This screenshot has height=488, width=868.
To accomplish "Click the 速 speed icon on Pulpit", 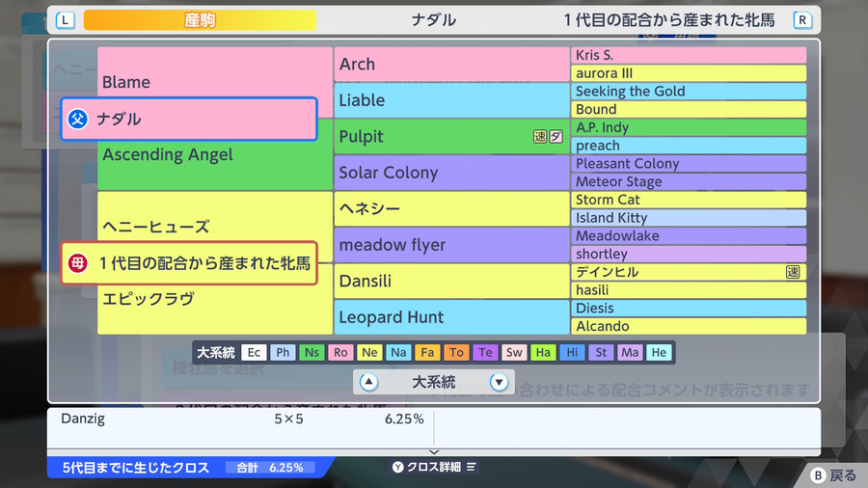I will (540, 137).
